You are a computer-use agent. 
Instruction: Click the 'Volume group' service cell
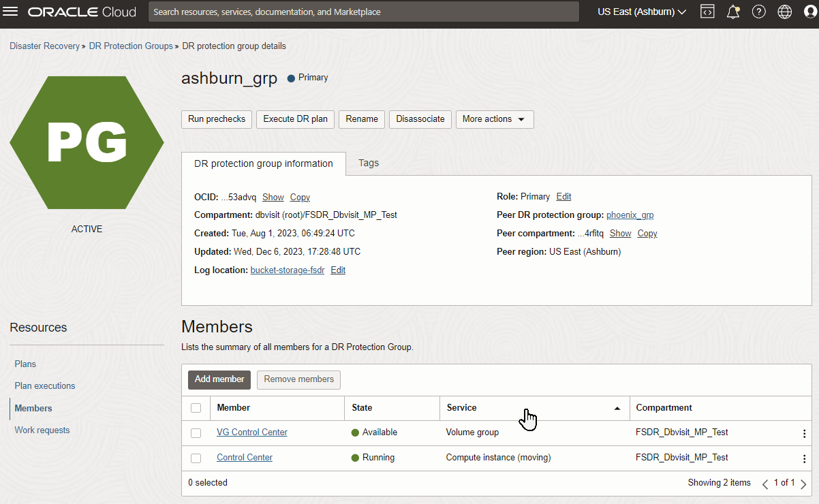click(x=473, y=432)
